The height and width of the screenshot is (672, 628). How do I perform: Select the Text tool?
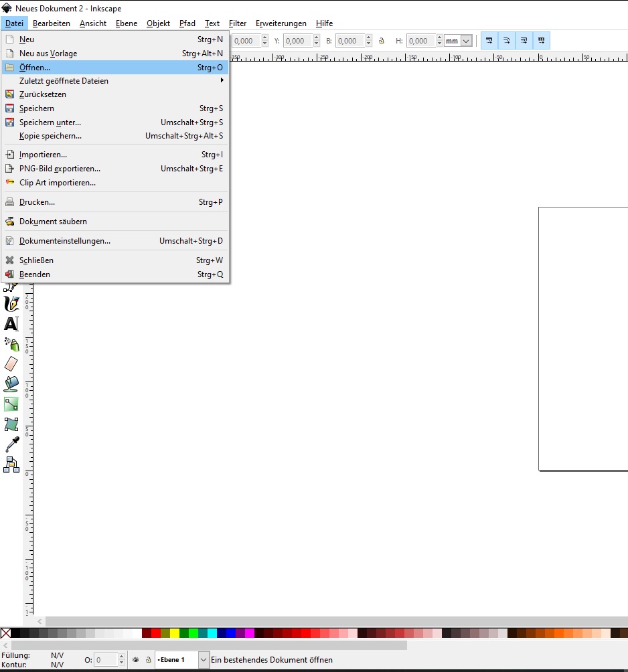pyautogui.click(x=11, y=323)
